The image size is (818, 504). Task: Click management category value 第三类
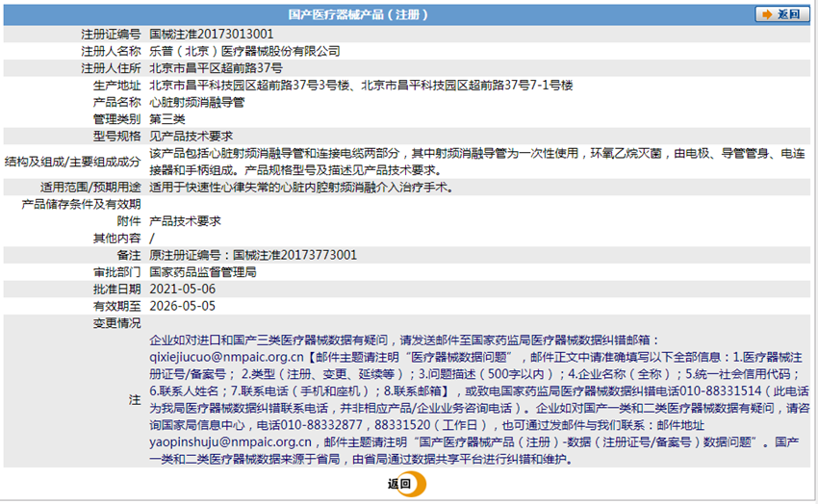tap(166, 119)
